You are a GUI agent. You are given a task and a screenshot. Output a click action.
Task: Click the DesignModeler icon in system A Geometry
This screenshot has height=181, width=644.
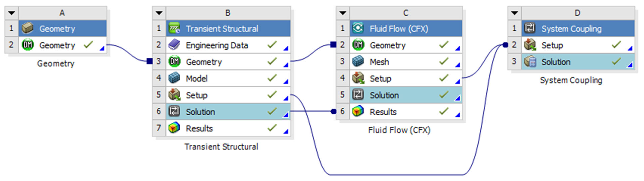(x=27, y=45)
